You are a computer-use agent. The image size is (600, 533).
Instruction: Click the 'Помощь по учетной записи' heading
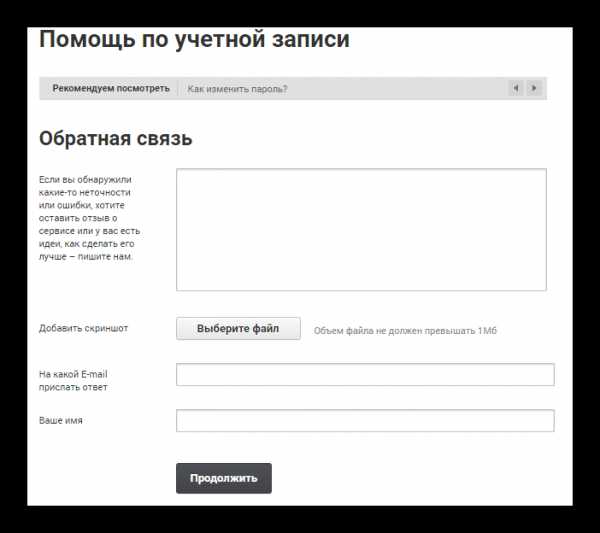194,40
